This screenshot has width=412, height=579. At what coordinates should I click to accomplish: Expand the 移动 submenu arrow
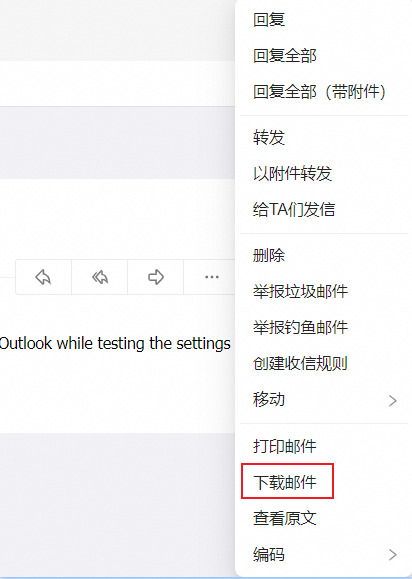click(x=393, y=401)
